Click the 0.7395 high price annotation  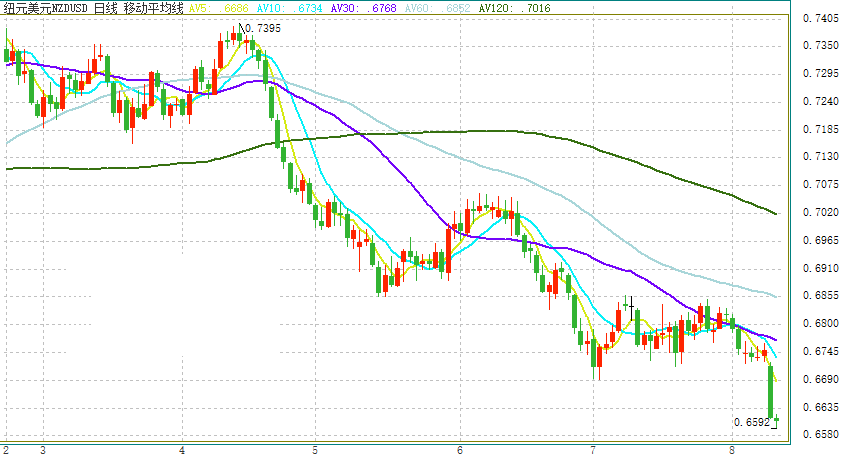coord(262,28)
